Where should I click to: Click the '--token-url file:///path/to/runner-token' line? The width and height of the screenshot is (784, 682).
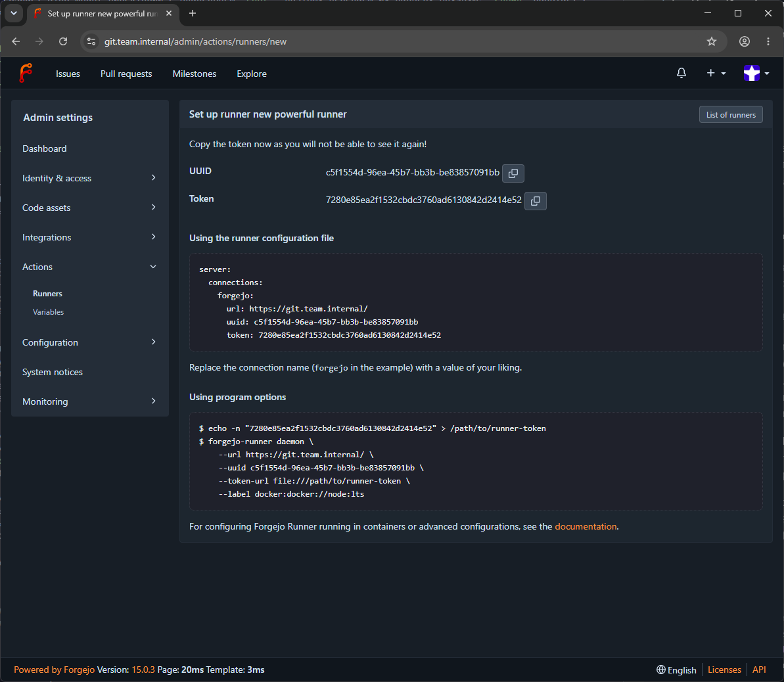(x=314, y=481)
